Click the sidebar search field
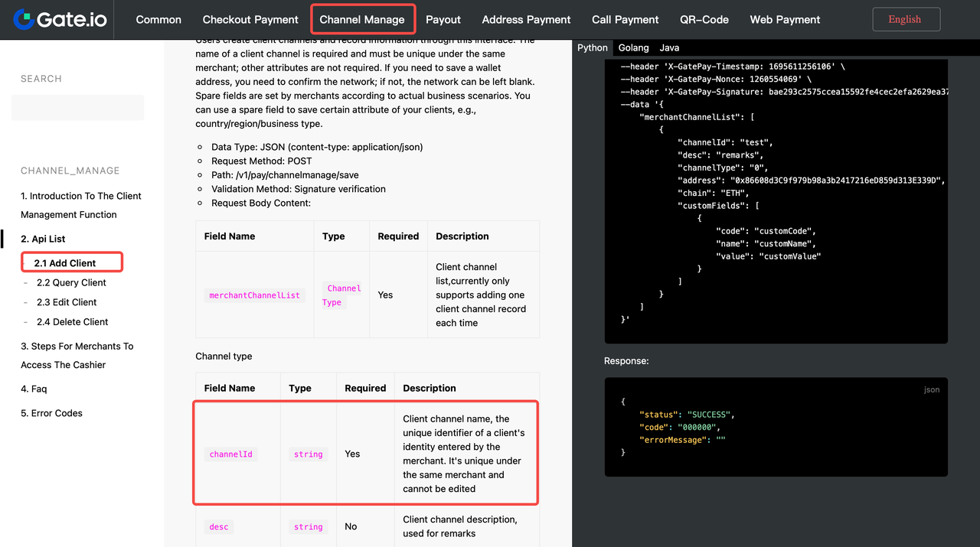Viewport: 980px width, 547px height. pyautogui.click(x=77, y=108)
